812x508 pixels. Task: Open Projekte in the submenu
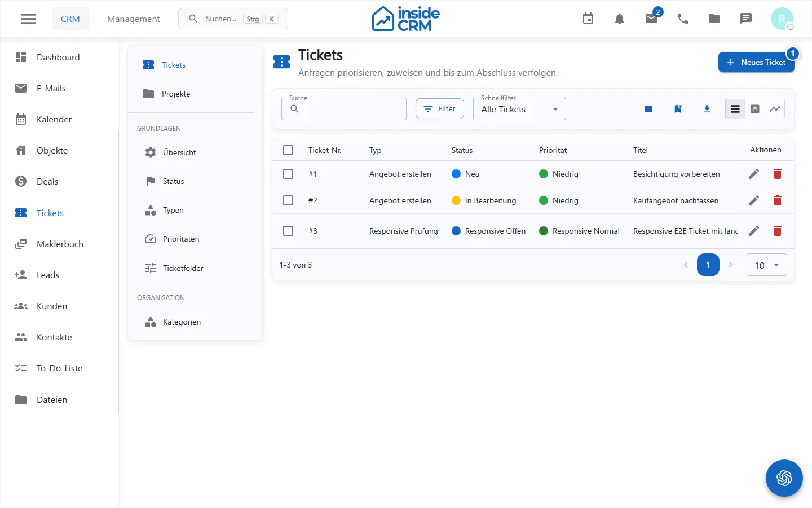[195, 94]
